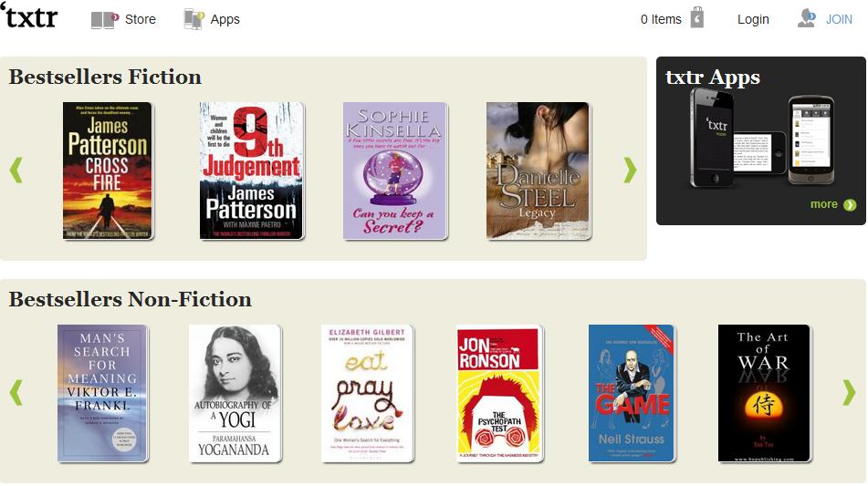Click the Login link

tap(753, 19)
